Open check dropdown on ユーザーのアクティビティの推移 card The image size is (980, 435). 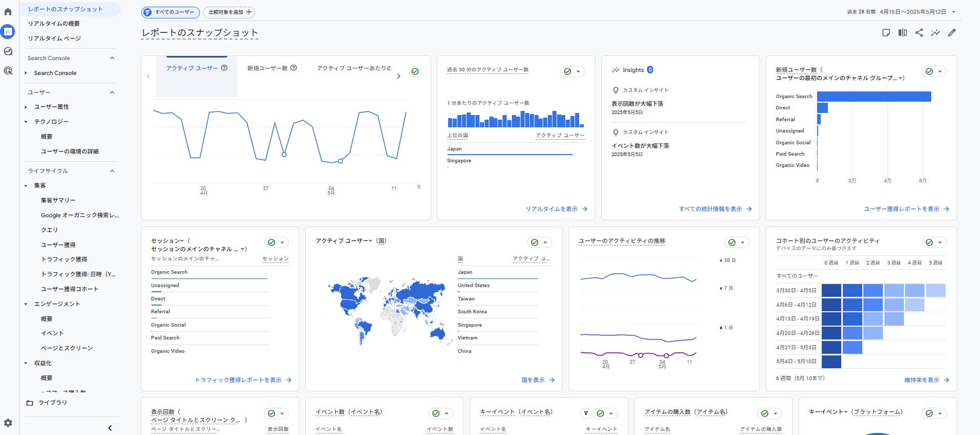[736, 242]
